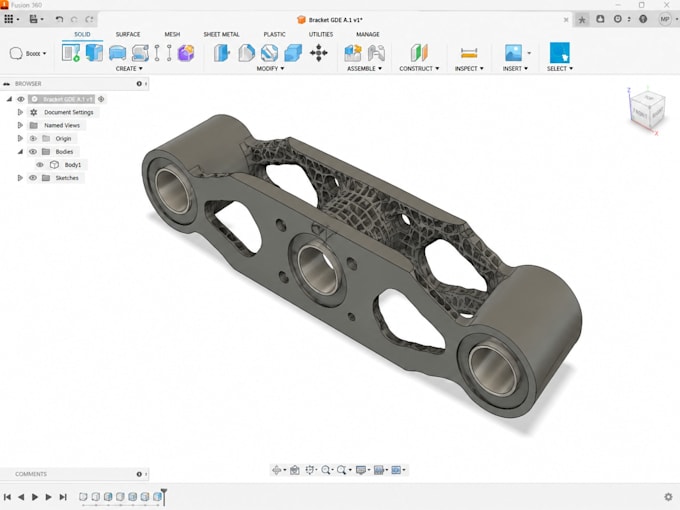Open the SELECT dropdown menu
The image size is (680, 510).
pos(560,69)
